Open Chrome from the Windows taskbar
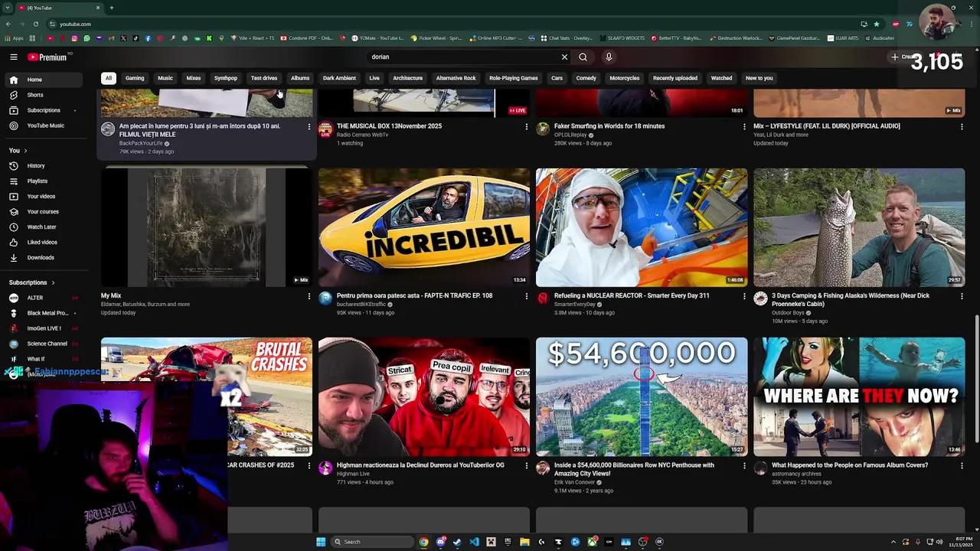Image resolution: width=980 pixels, height=551 pixels. point(423,542)
